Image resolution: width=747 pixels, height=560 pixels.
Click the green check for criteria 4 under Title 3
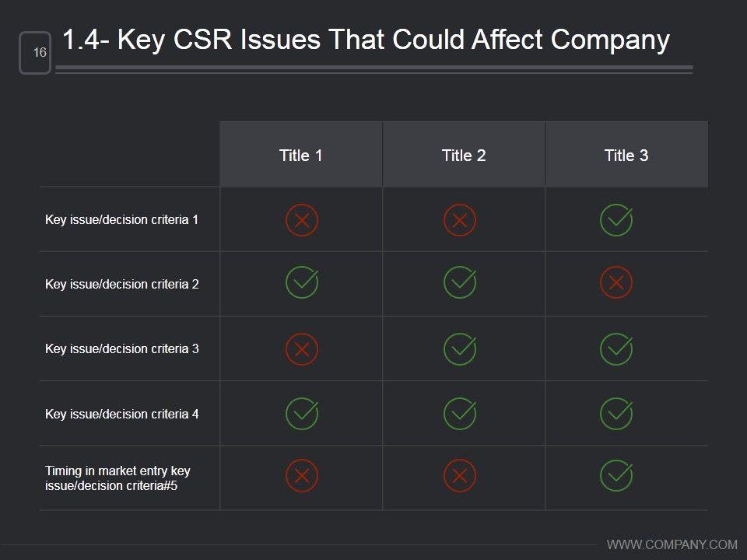(616, 414)
